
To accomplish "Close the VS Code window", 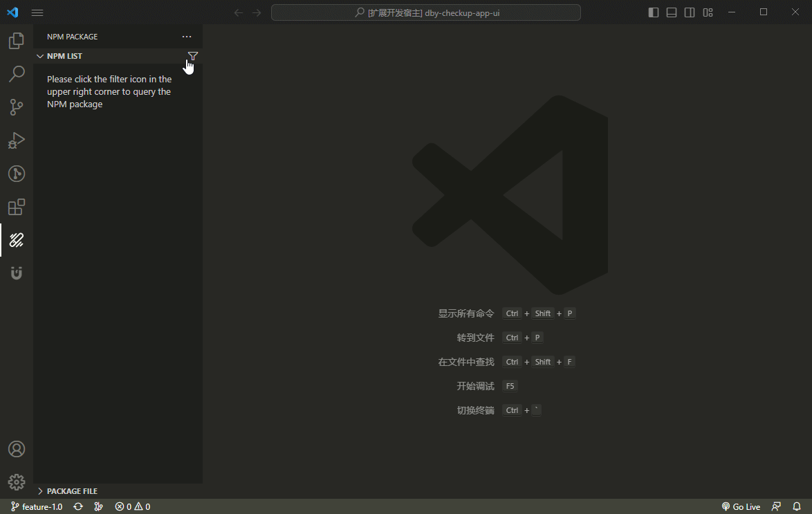I will click(795, 12).
